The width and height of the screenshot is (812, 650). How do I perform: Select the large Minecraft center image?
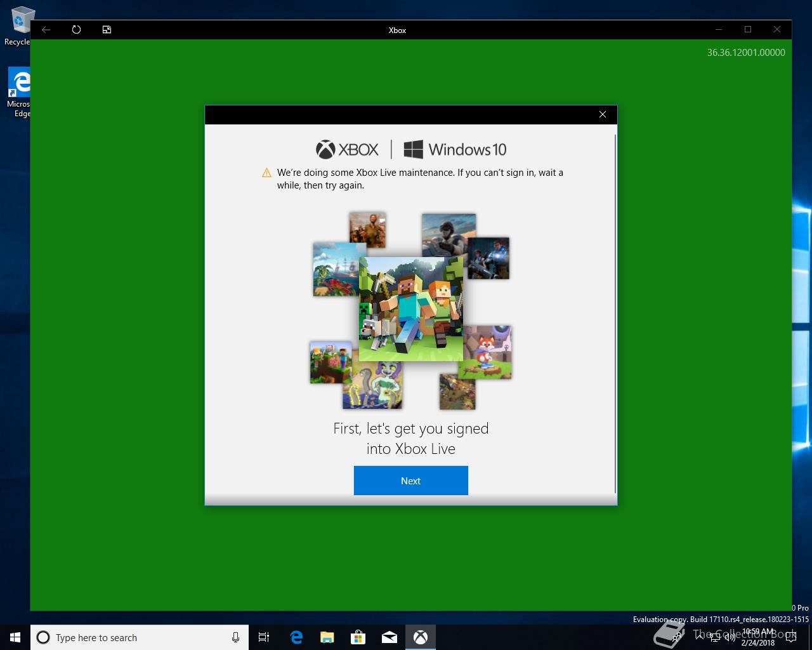[x=410, y=309]
